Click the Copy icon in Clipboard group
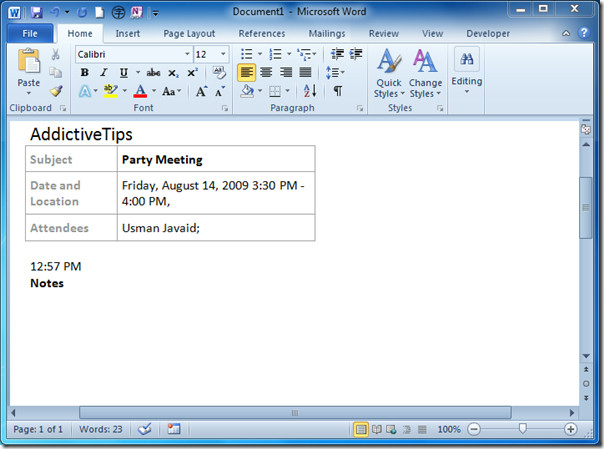This screenshot has height=449, width=604. coord(56,72)
